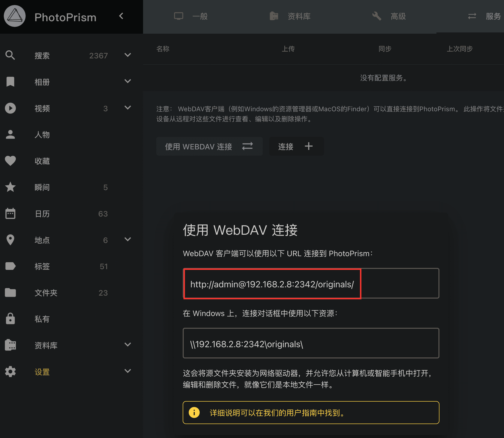Click the PhotoPrism logo icon
Screen dimensions: 504x438
click(15, 16)
